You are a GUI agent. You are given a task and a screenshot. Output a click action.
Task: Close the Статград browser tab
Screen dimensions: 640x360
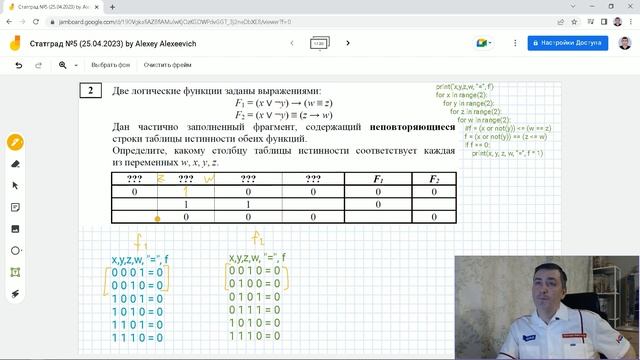(97, 7)
